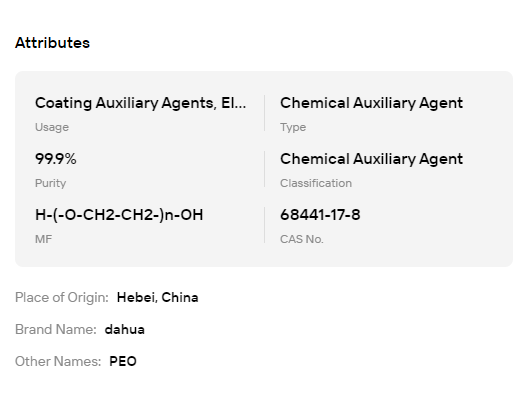
Task: Select the PEO other name value
Action: tap(123, 361)
